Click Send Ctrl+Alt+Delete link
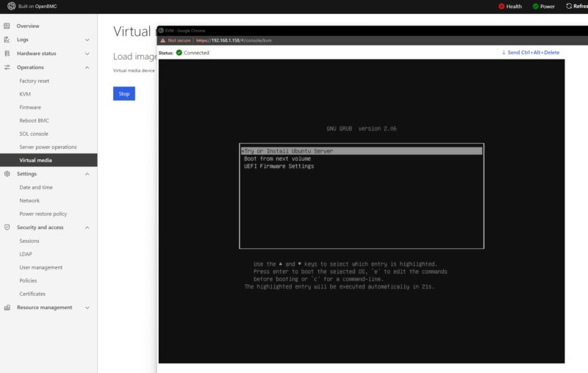This screenshot has width=588, height=373. [x=530, y=52]
